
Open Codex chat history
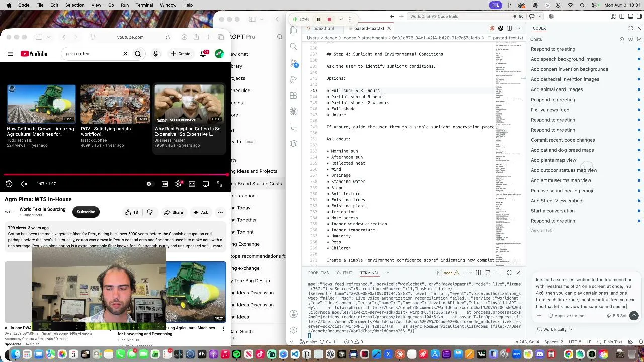click(x=622, y=39)
